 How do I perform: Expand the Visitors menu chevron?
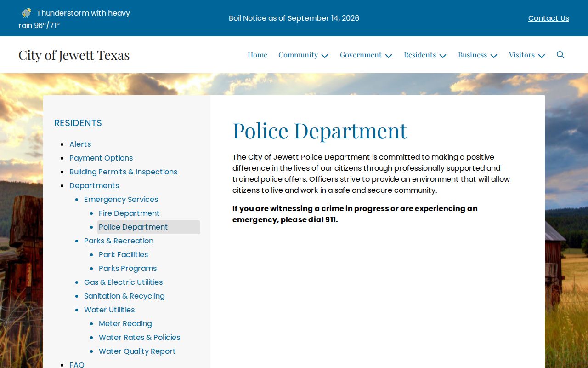[x=542, y=56]
